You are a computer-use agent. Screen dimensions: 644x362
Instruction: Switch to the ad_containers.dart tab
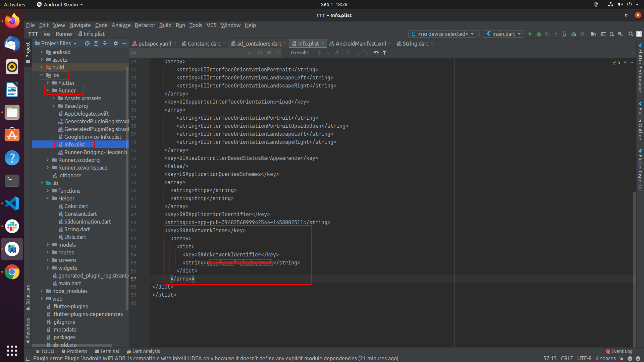pos(259,44)
